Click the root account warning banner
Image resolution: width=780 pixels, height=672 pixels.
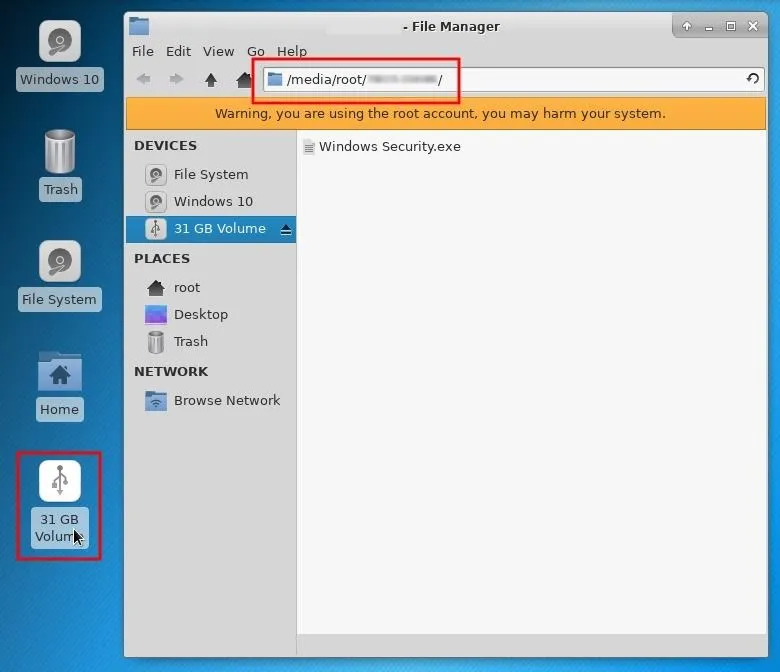point(446,114)
